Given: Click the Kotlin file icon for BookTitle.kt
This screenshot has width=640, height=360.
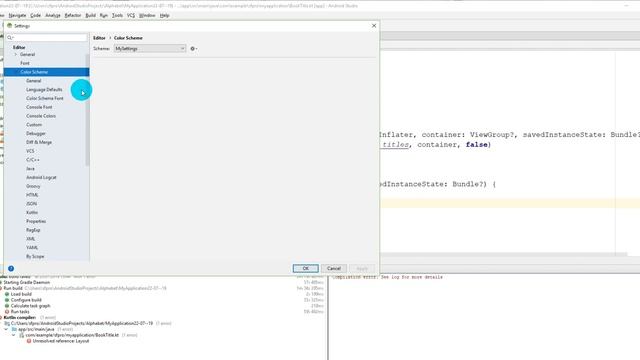Looking at the screenshot, I should point(21,335).
